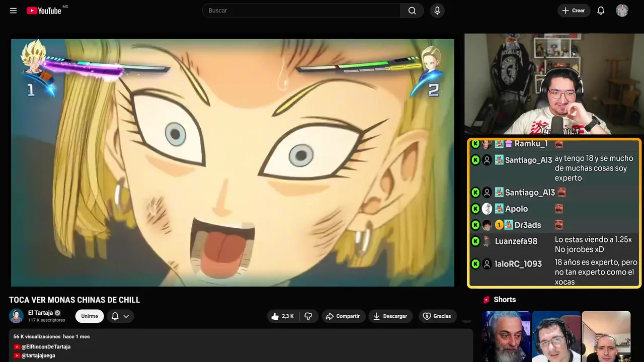Viewport: 644px width, 362px height.
Task: Open the notifications bell
Action: click(601, 11)
